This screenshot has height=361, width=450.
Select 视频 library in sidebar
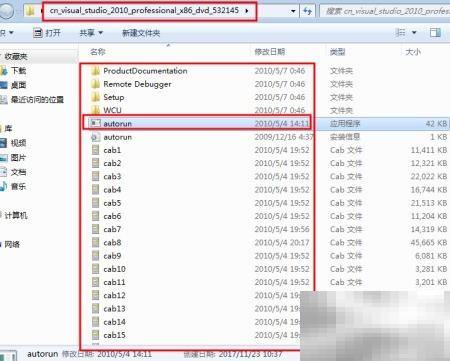pos(18,143)
